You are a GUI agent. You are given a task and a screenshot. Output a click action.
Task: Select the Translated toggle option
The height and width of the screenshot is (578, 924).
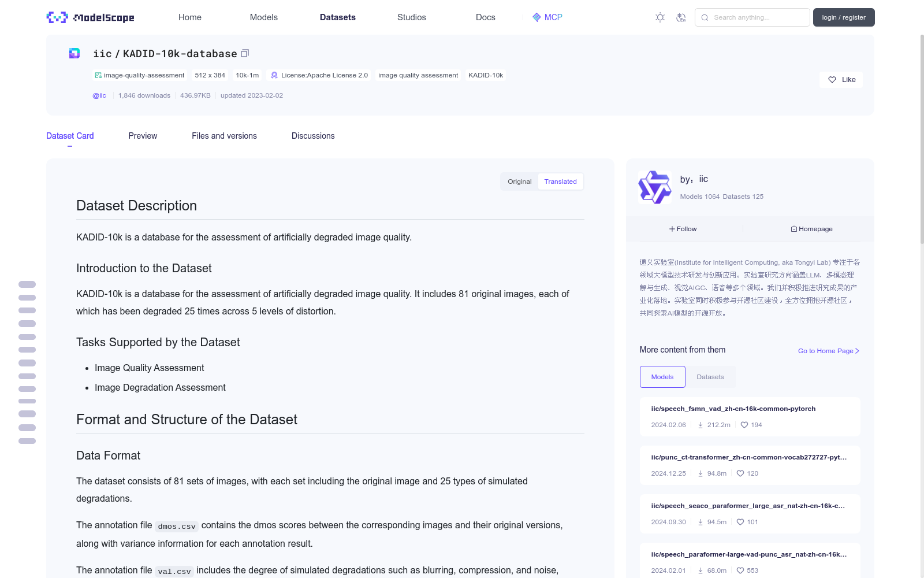[x=560, y=181]
